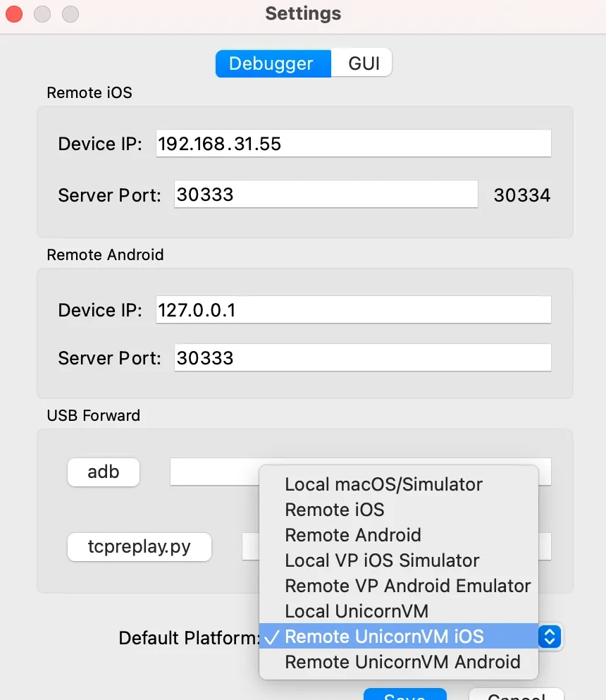Click the Remote iOS Server Port field
The image size is (606, 700).
tap(326, 194)
